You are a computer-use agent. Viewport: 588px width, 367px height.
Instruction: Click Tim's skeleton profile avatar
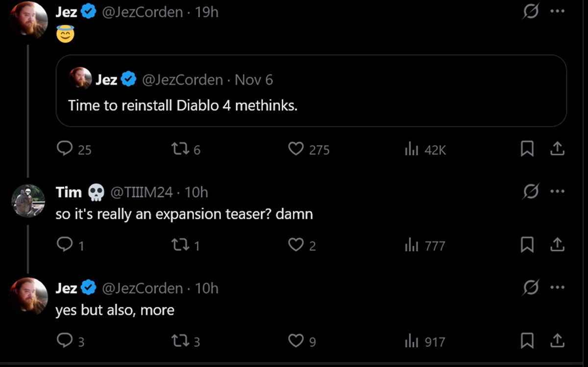coord(28,200)
